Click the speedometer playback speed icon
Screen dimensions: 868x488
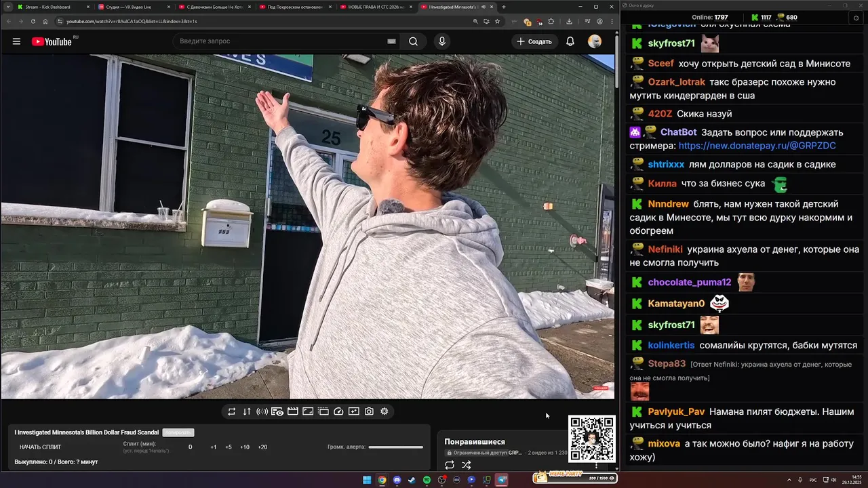339,411
